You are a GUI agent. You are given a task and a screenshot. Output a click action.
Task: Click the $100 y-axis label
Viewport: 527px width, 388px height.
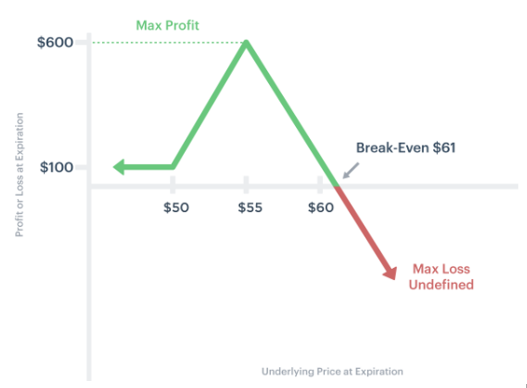click(56, 167)
